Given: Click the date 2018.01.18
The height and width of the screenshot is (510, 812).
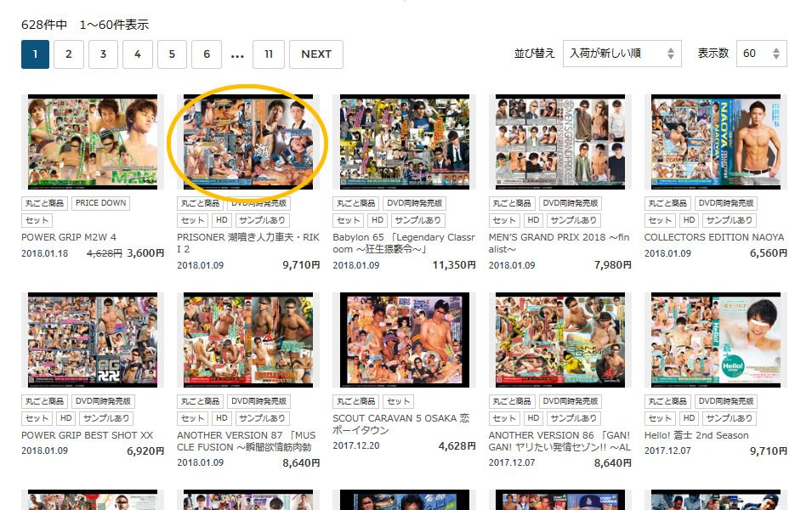Looking at the screenshot, I should (44, 253).
